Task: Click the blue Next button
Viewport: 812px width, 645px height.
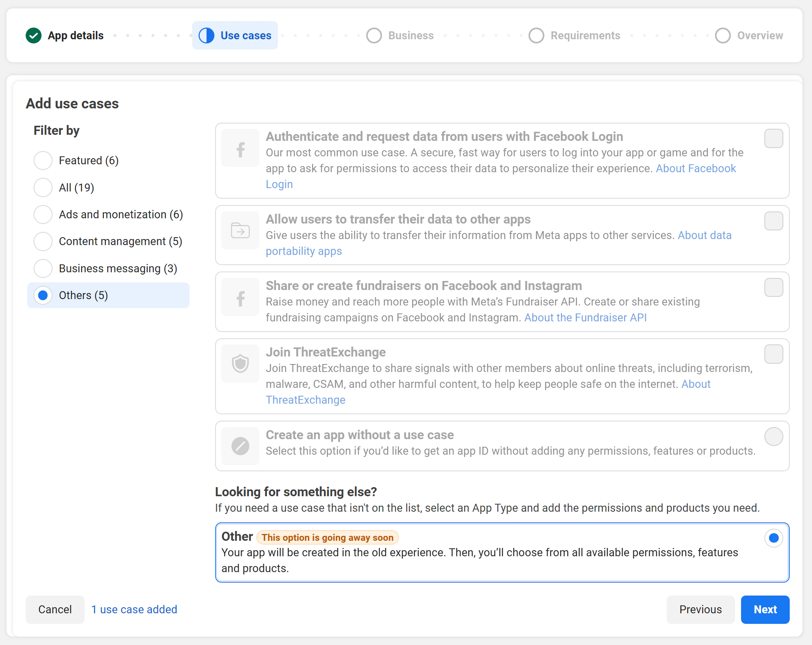Action: [765, 610]
